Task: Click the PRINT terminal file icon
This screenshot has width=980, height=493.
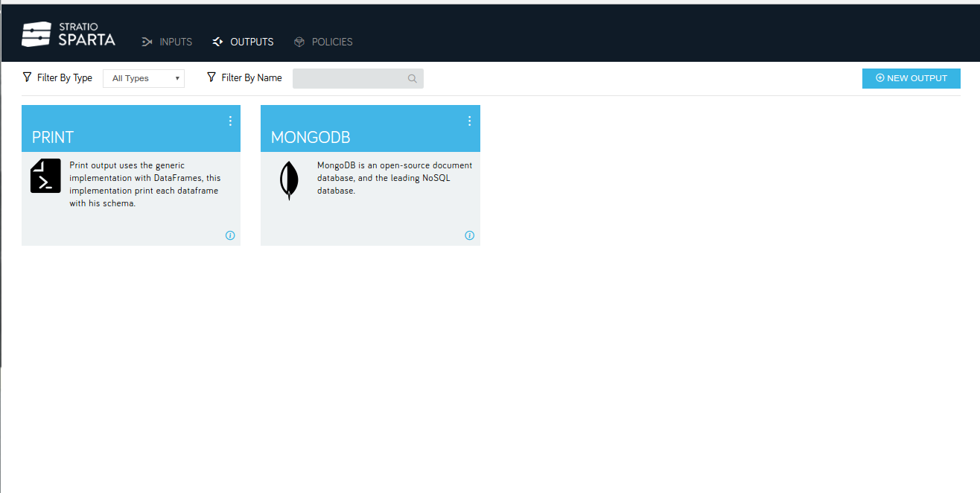Action: [45, 176]
